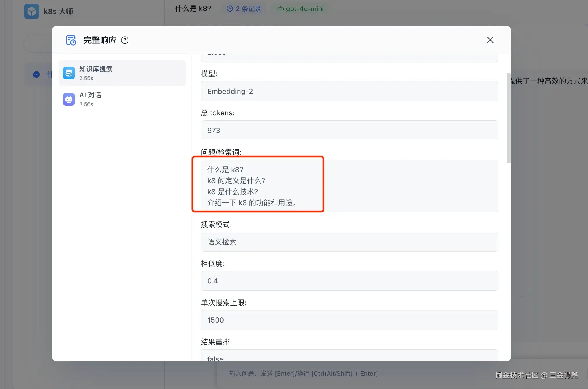Close the 完整响应 dialog

(x=490, y=40)
